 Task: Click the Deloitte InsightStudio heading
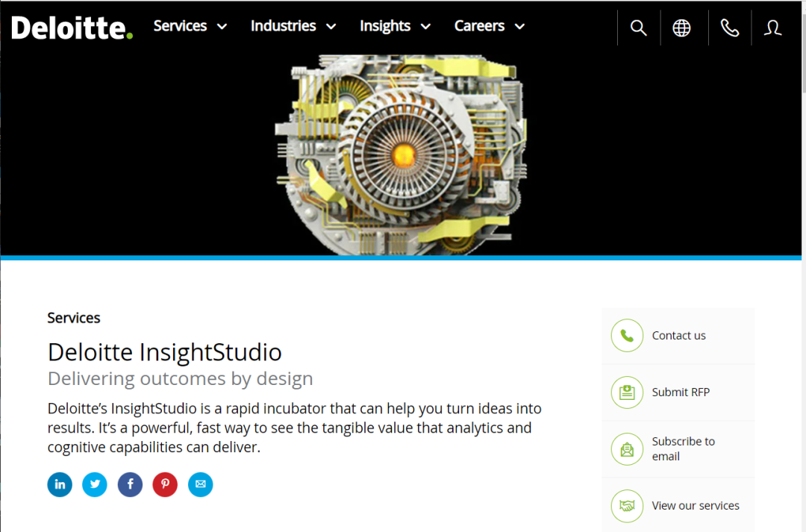[164, 353]
